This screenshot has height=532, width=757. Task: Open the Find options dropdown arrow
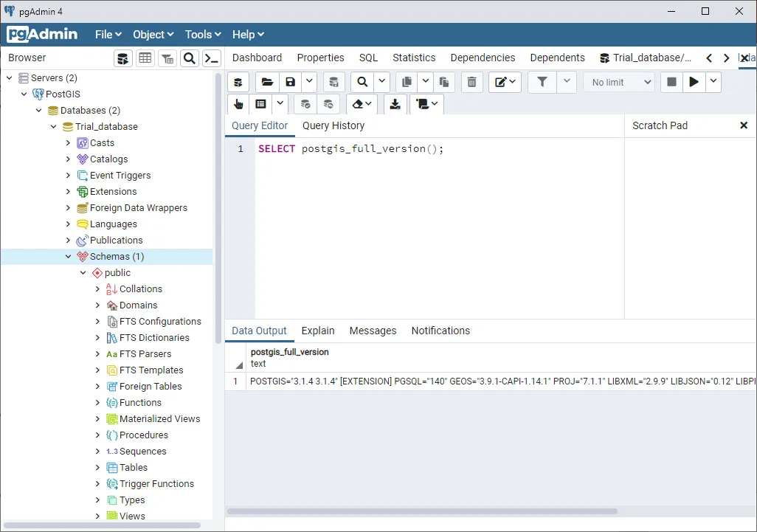tap(381, 82)
